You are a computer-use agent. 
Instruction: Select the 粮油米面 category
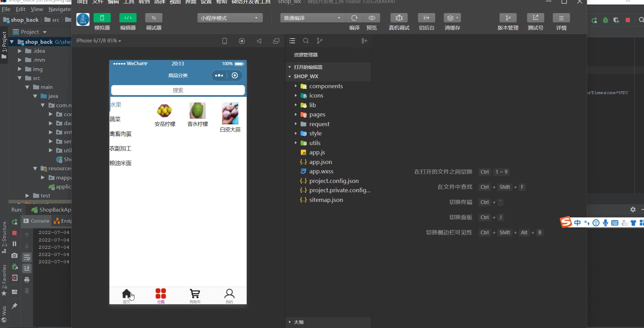tap(120, 163)
